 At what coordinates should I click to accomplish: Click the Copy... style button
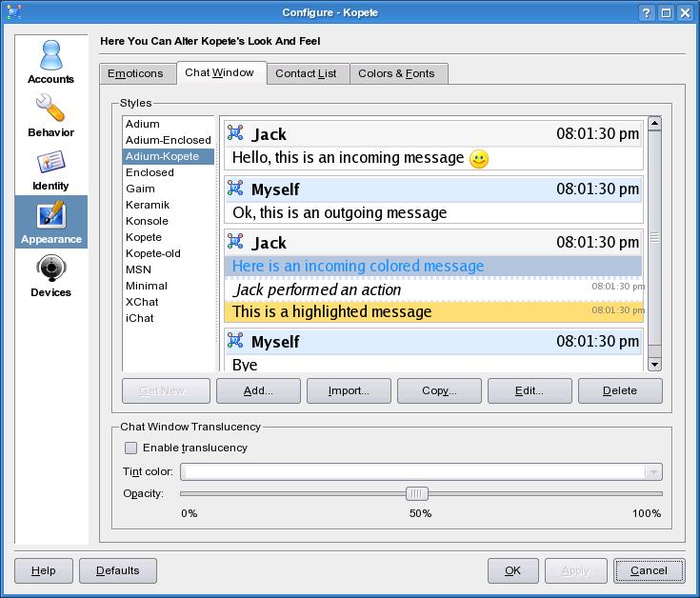439,391
